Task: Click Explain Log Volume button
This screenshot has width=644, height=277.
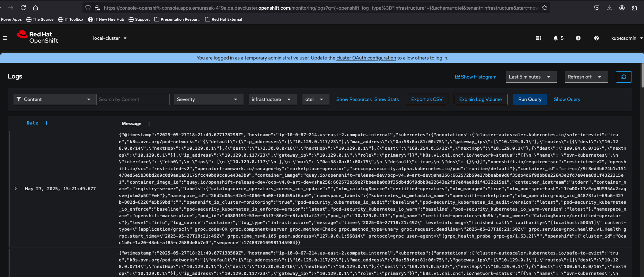Action: (480, 99)
